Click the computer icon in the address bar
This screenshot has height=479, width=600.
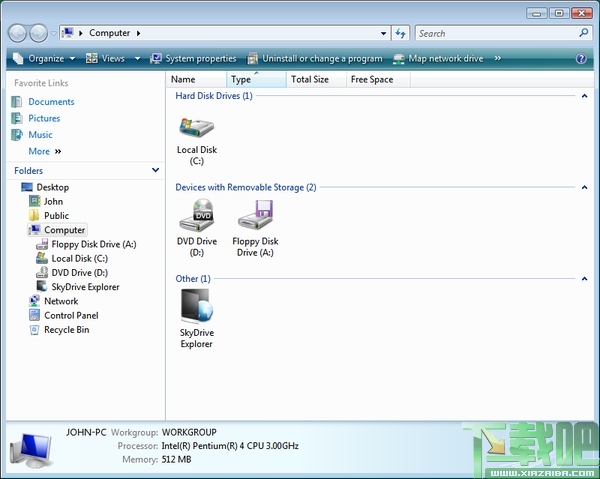coord(68,33)
